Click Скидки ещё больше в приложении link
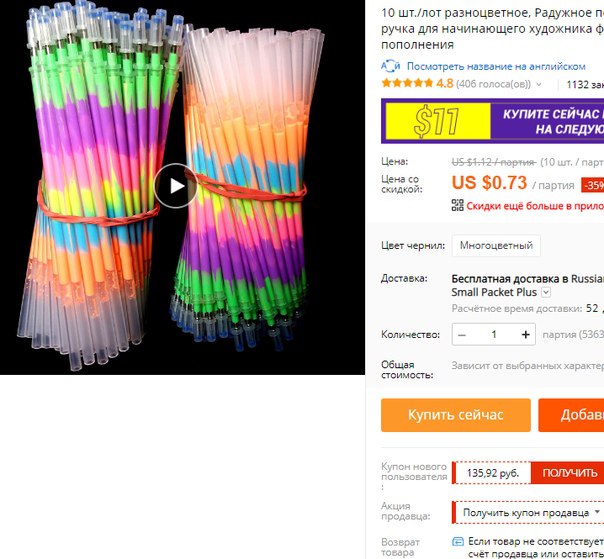 535,206
